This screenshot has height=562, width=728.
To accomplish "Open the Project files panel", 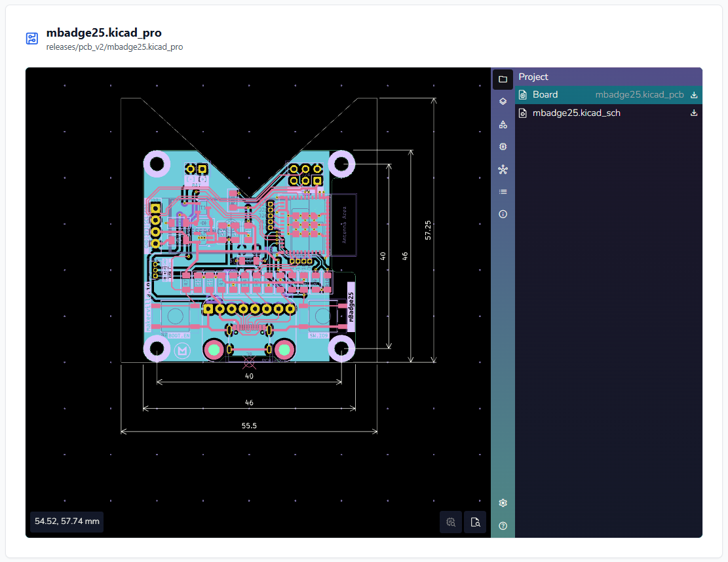I will pos(503,79).
